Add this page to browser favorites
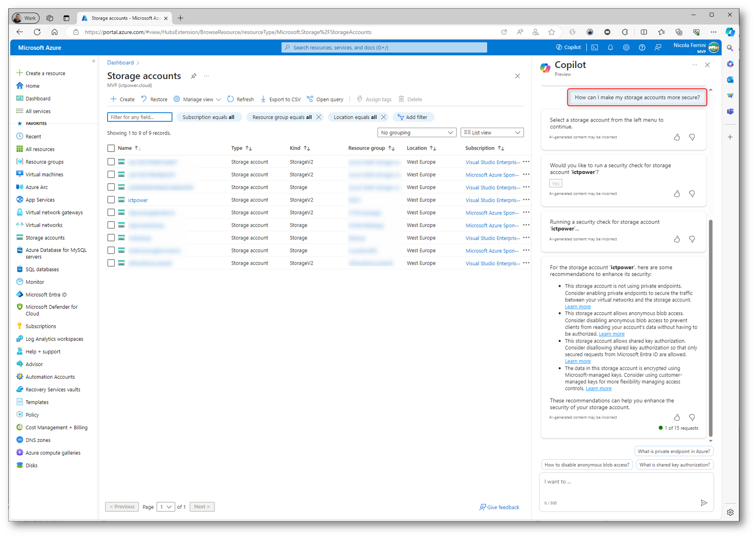Viewport: 756px width, 538px height. [551, 32]
